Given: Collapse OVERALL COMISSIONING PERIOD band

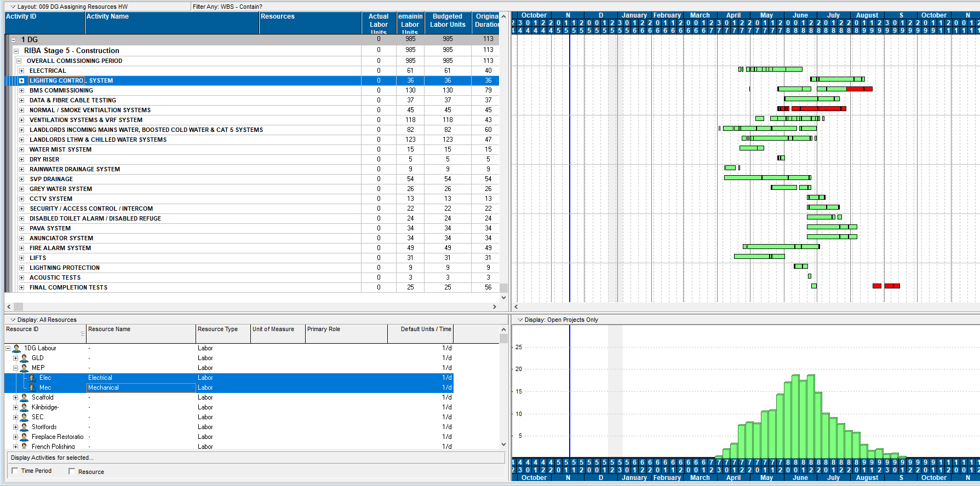Looking at the screenshot, I should click(x=19, y=61).
